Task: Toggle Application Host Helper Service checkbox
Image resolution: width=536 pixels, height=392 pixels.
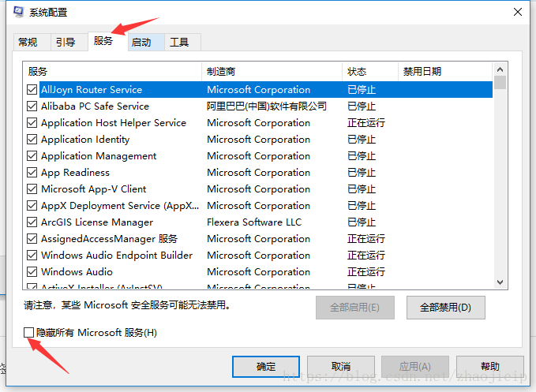Action: point(32,122)
